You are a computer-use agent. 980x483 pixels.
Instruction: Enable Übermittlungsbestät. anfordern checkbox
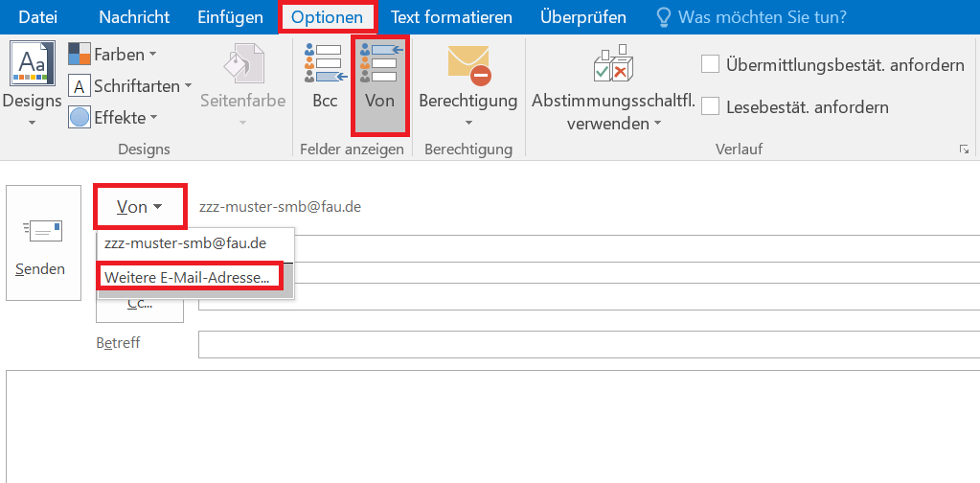tap(711, 65)
